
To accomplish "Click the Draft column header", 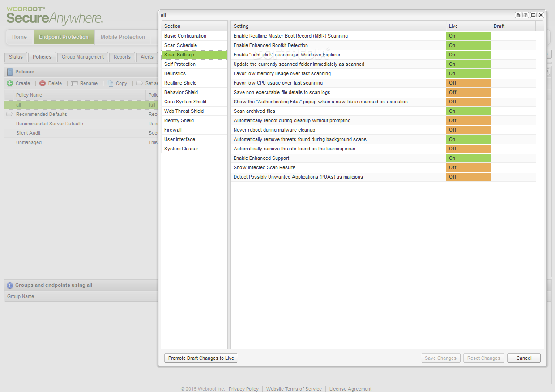I will click(513, 26).
